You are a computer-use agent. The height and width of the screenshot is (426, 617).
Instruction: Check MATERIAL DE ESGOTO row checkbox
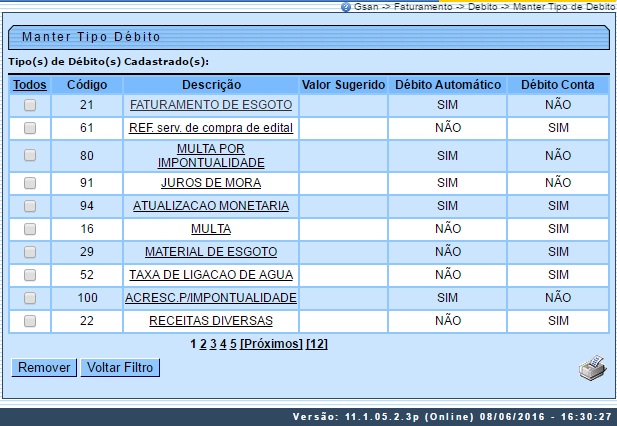point(30,252)
